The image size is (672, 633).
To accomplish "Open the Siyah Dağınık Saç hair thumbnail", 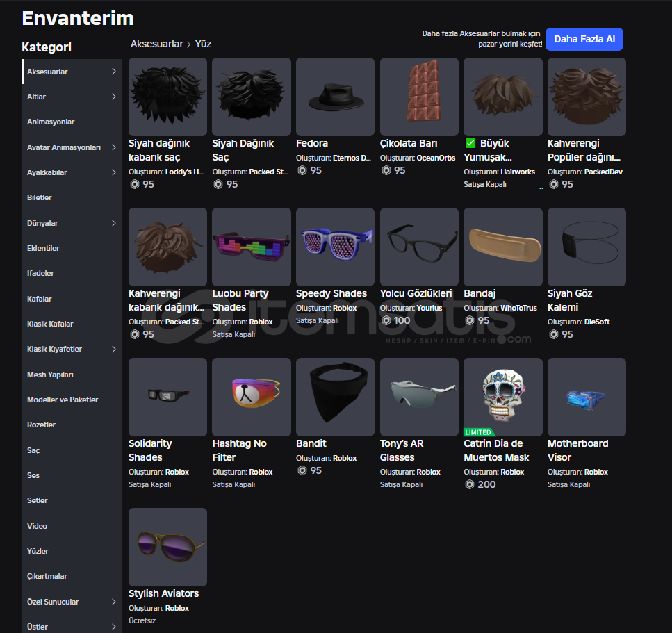I will 251,97.
